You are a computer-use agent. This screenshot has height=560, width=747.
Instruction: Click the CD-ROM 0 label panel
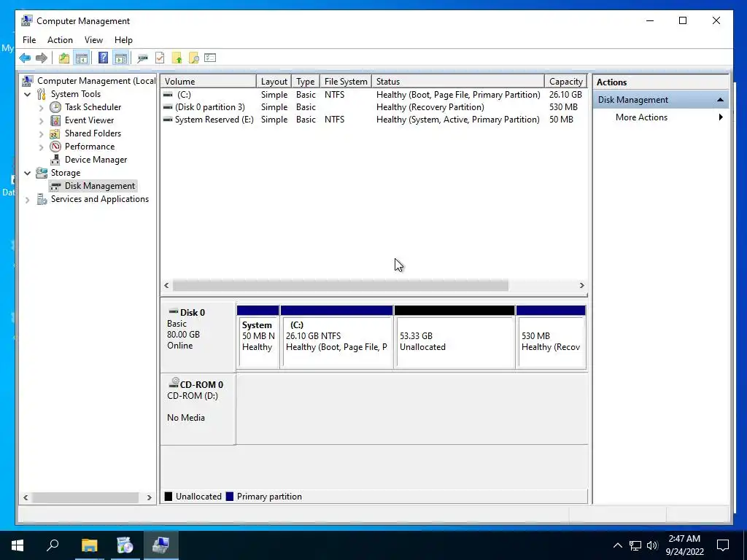(198, 409)
